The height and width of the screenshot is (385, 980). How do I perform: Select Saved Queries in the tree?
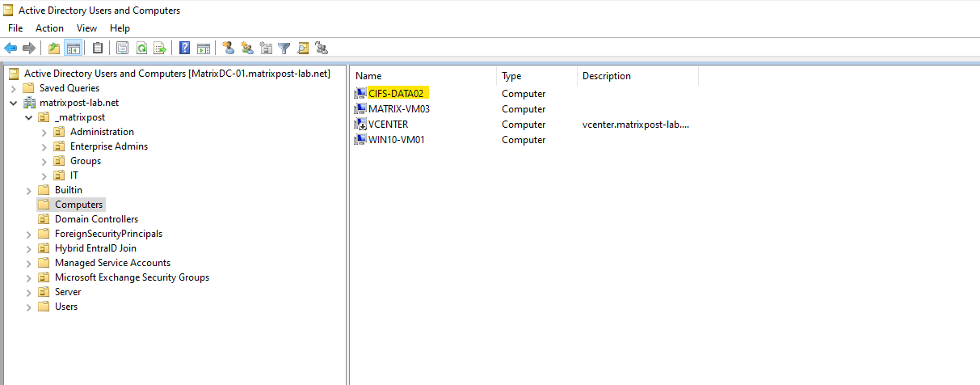click(69, 88)
